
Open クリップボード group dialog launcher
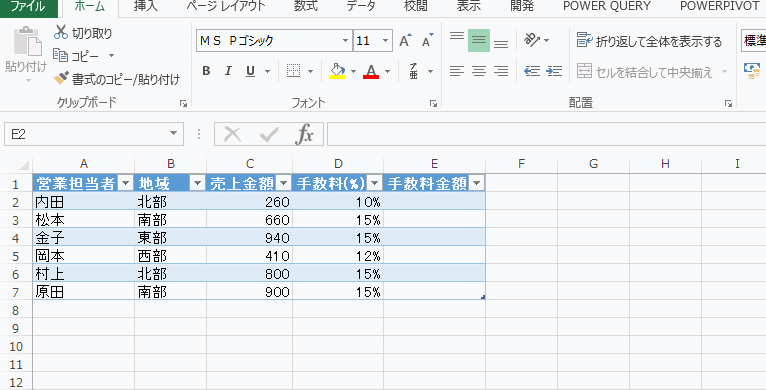pos(183,103)
